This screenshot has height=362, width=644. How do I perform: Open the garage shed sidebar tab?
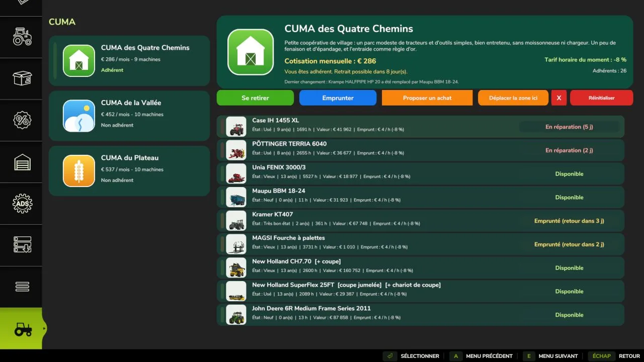22,162
